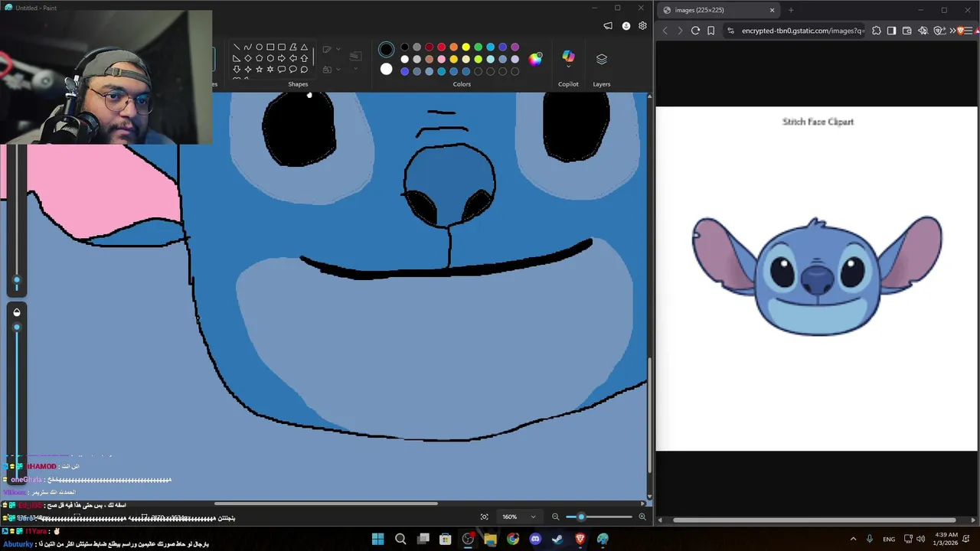This screenshot has height=551, width=980.
Task: Bookmark this page in Brave
Action: [711, 31]
